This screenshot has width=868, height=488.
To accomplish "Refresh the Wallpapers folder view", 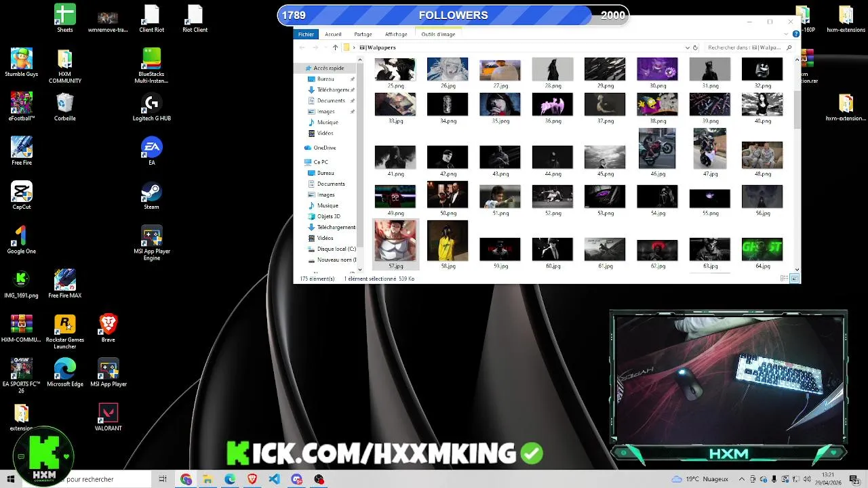I will click(x=695, y=47).
